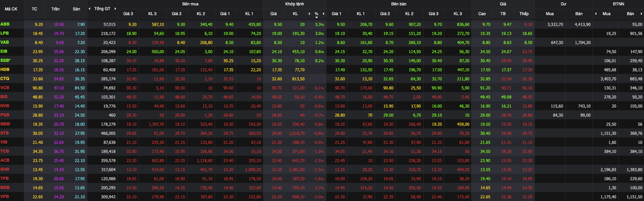Image resolution: width=644 pixels, height=201 pixels.
Task: Open ticker MSB row
Action: click(5, 188)
